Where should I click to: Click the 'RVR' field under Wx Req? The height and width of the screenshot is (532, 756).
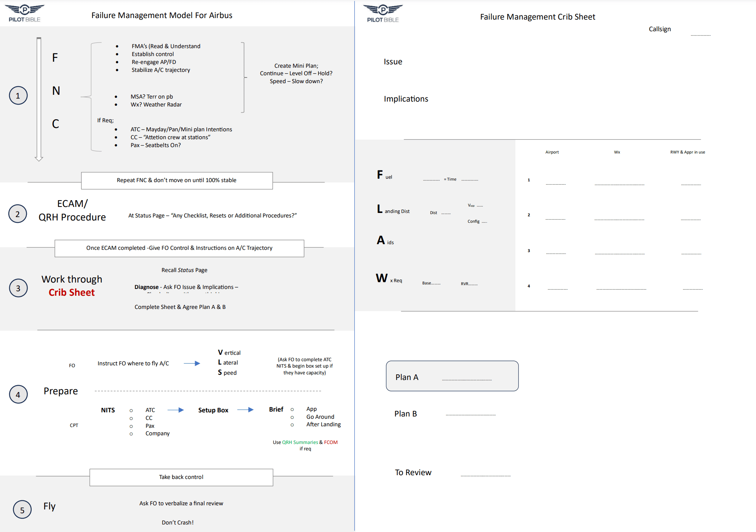469,284
